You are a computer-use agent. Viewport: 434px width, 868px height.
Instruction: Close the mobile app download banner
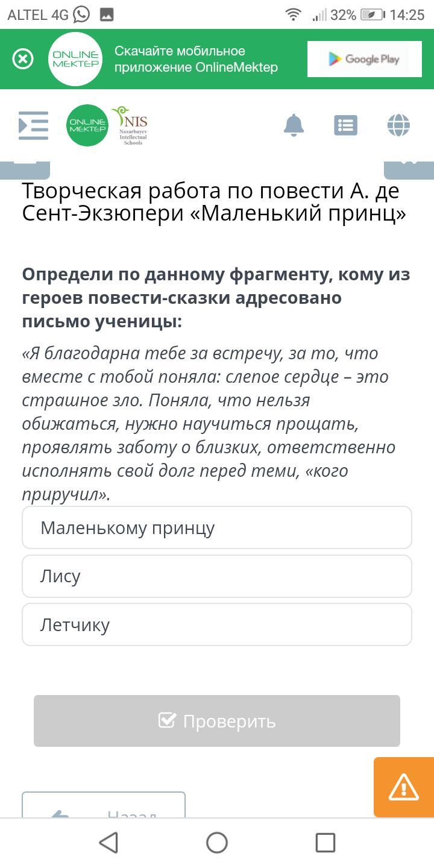click(23, 59)
